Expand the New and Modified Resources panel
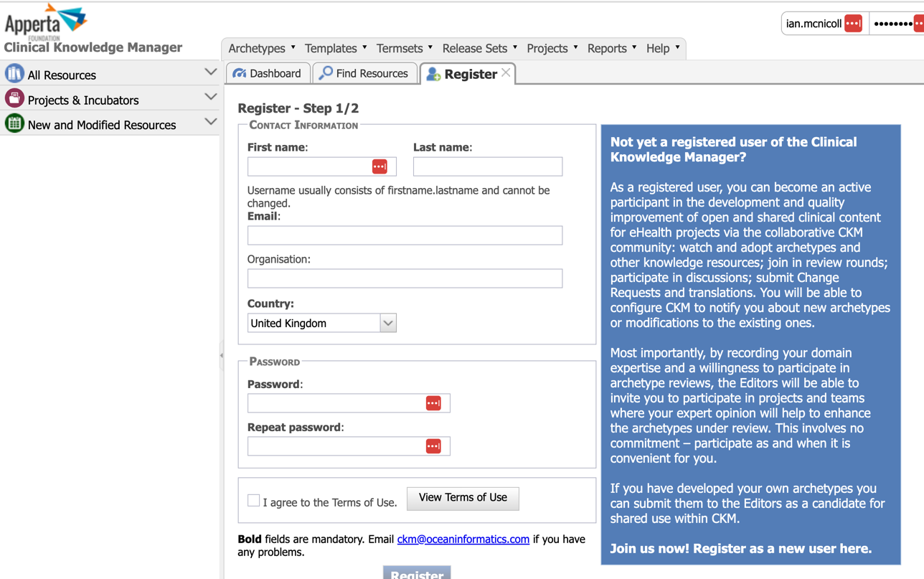 (x=210, y=122)
